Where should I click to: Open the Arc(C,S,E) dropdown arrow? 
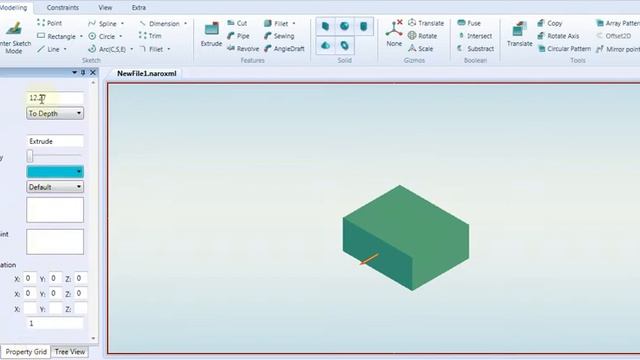[131, 49]
